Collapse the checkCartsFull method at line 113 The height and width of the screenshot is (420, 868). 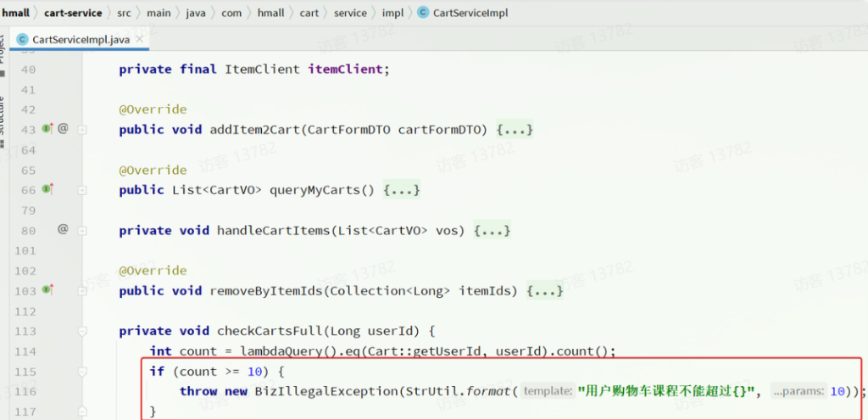click(82, 331)
